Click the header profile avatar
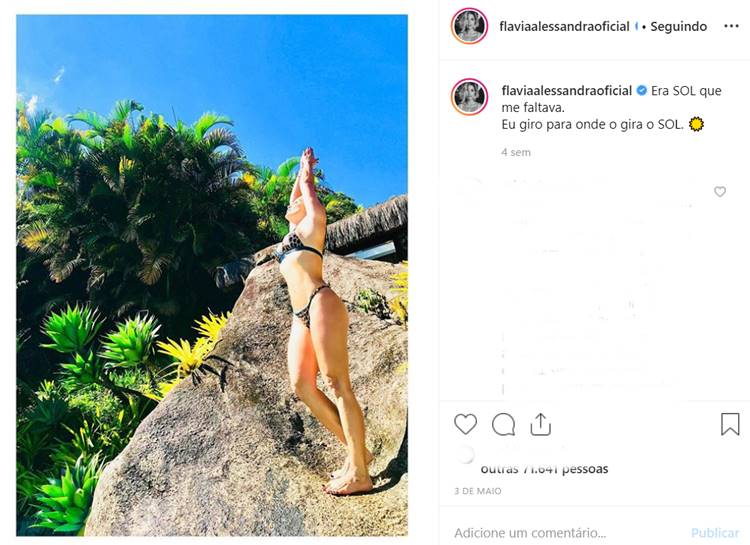Image resolution: width=750 pixels, height=545 pixels. coord(469,26)
